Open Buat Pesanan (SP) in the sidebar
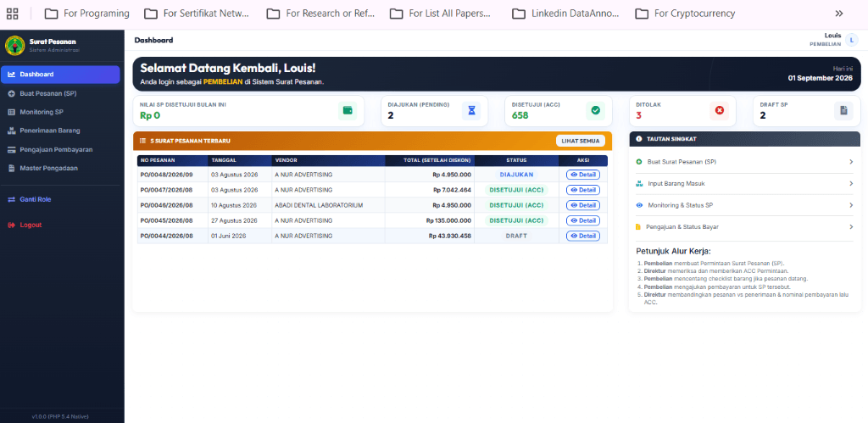This screenshot has width=868, height=423. tap(62, 93)
